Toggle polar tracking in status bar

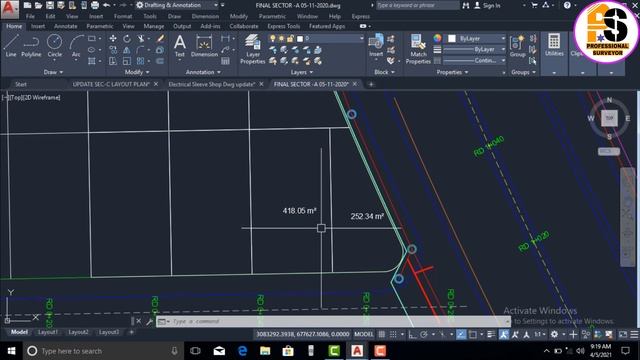[424, 334]
